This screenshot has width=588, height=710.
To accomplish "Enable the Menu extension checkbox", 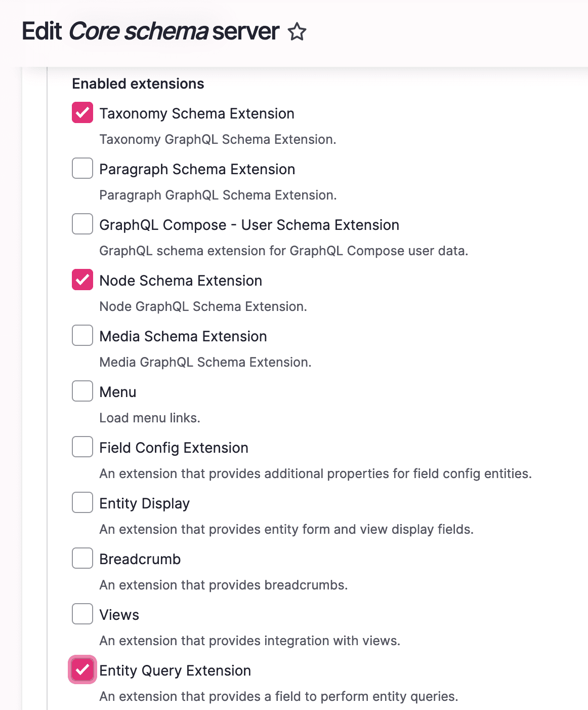I will [x=82, y=391].
